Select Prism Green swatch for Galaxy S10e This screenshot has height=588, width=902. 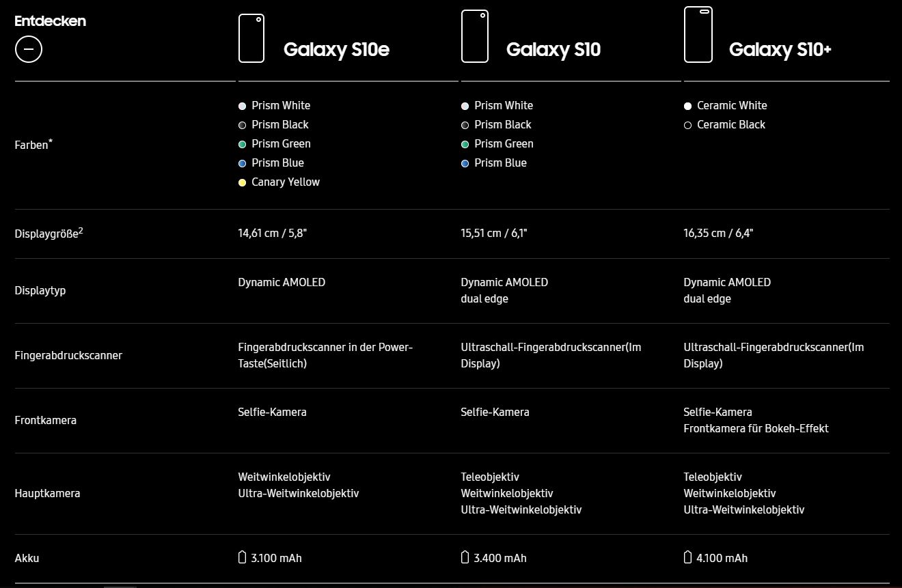(242, 144)
